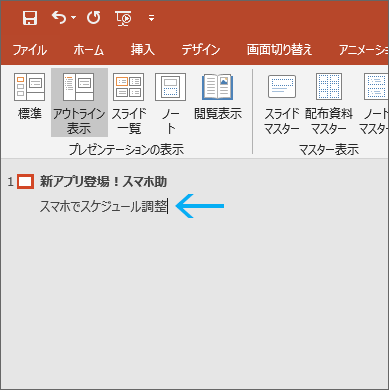The width and height of the screenshot is (389, 390).
Task: Open Customize Quick Access Toolbar dropdown
Action: (x=151, y=18)
